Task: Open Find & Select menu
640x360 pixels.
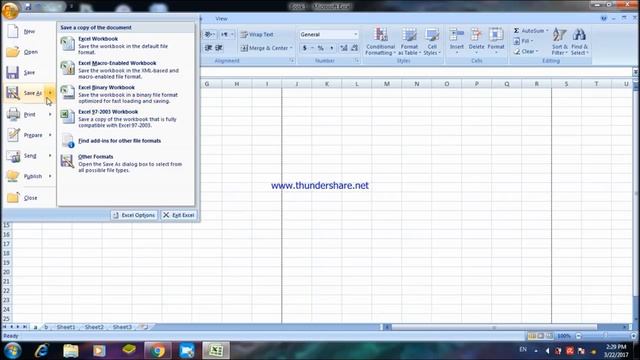Action: point(580,42)
